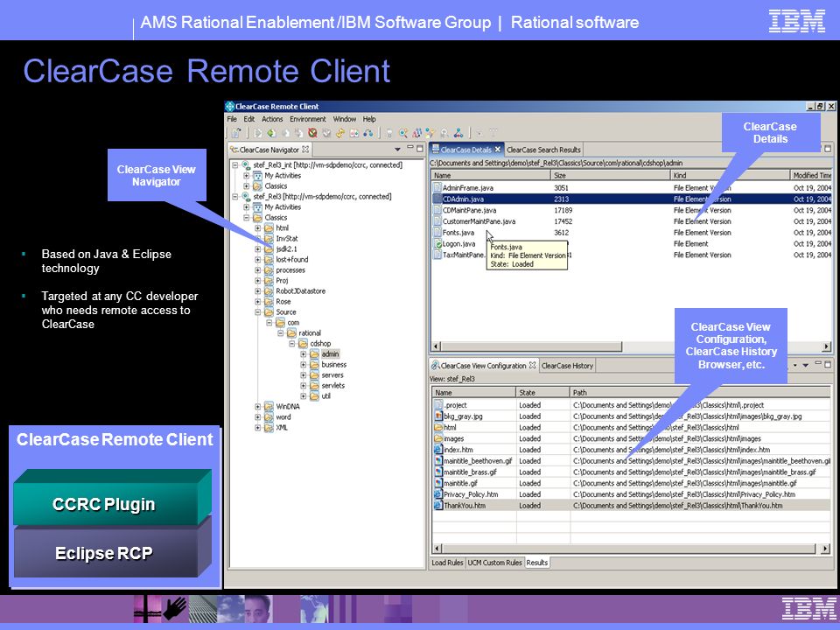This screenshot has height=630, width=840.
Task: Click the compare documents toolbar icon
Action: 354,133
